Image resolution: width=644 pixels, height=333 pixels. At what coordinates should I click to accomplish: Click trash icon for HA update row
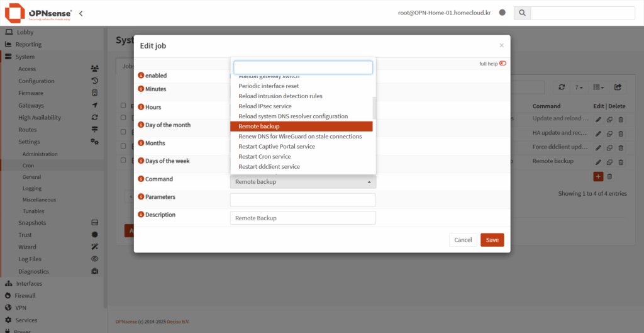click(x=621, y=133)
